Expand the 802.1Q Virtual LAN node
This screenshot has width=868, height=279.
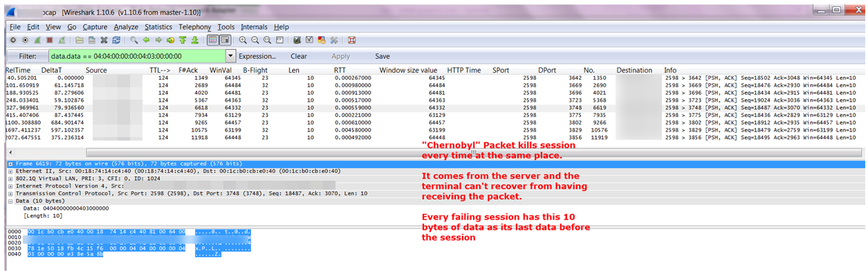point(9,179)
